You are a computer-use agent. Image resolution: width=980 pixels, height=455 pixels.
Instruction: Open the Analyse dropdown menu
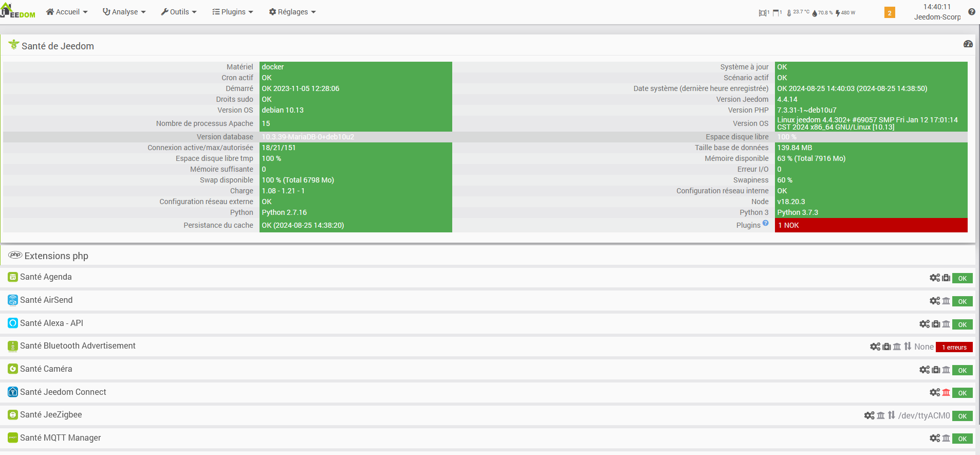tap(124, 12)
